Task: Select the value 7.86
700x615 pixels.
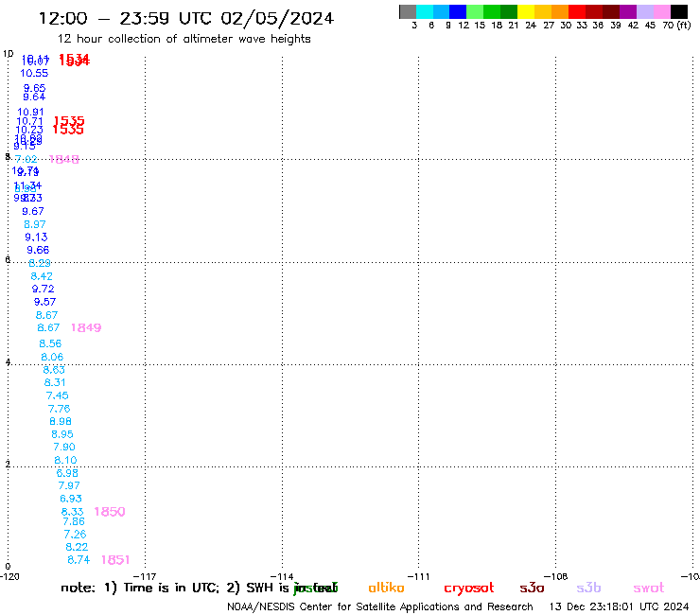Action: coord(74,521)
